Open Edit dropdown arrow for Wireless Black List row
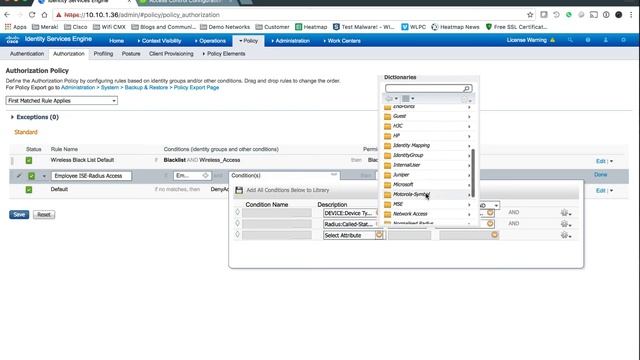Image resolution: width=640 pixels, height=360 pixels. point(611,161)
